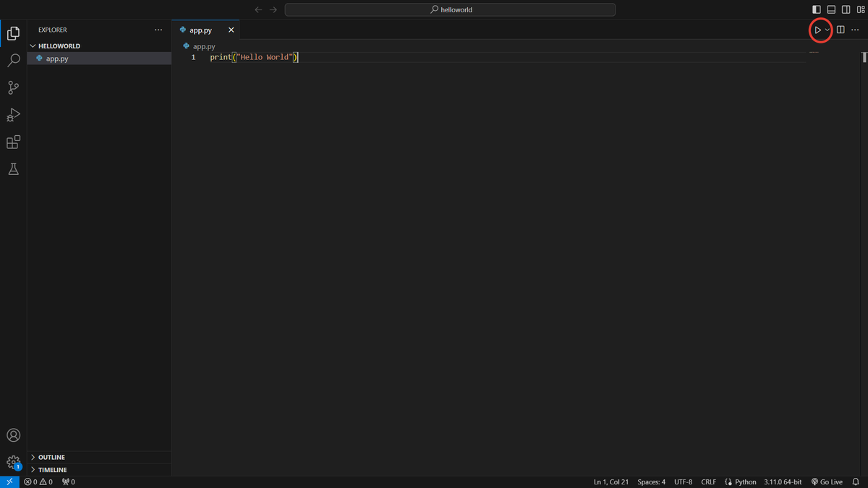The image size is (868, 488).
Task: Select the app.py editor tab
Action: pos(206,30)
